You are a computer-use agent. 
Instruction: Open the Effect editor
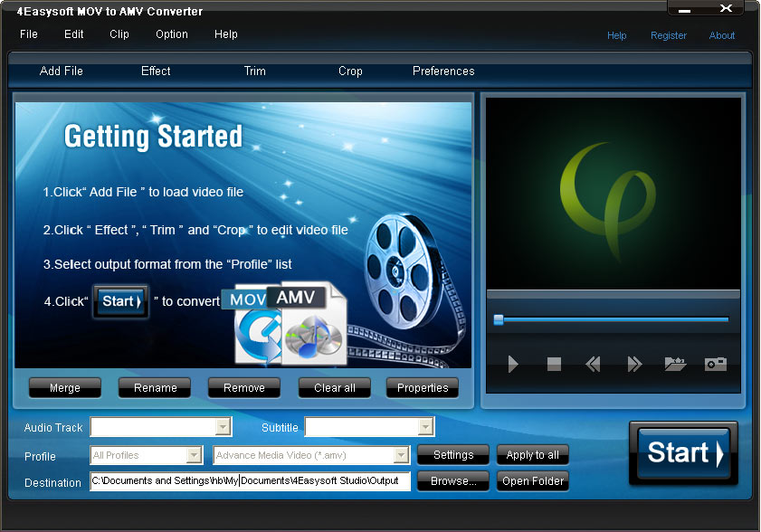pyautogui.click(x=155, y=71)
